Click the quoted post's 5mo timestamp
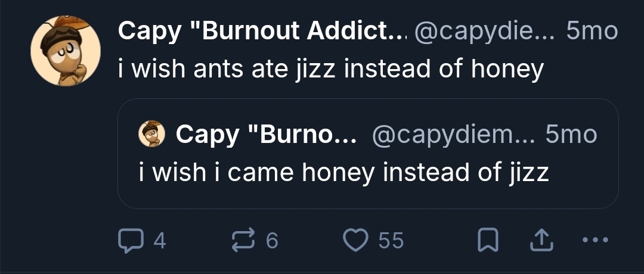Image resolution: width=644 pixels, height=274 pixels. tap(571, 135)
